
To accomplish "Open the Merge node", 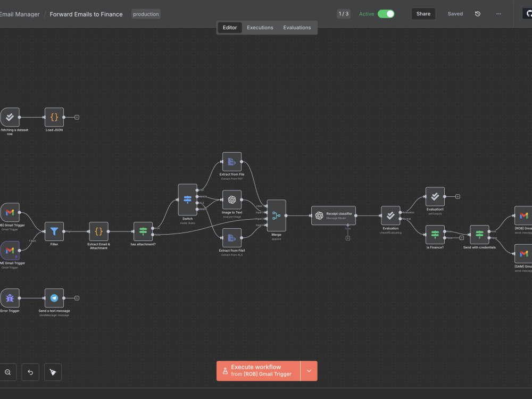I will coord(276,215).
